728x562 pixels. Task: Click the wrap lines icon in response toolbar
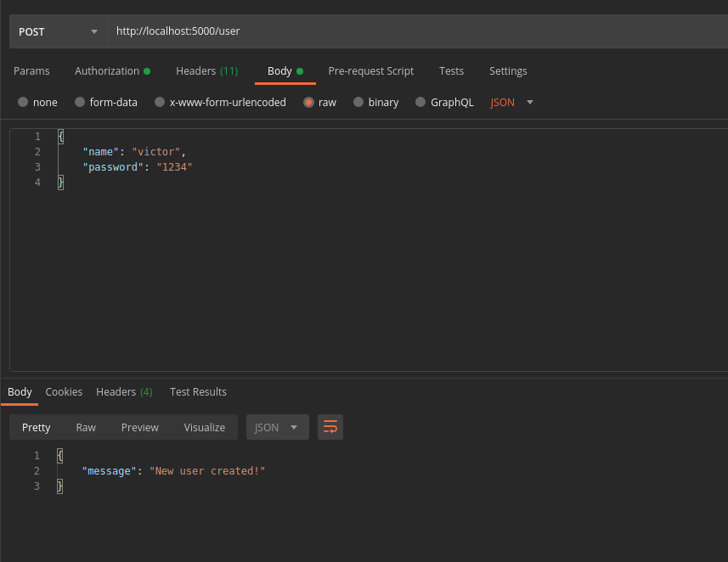pos(330,427)
